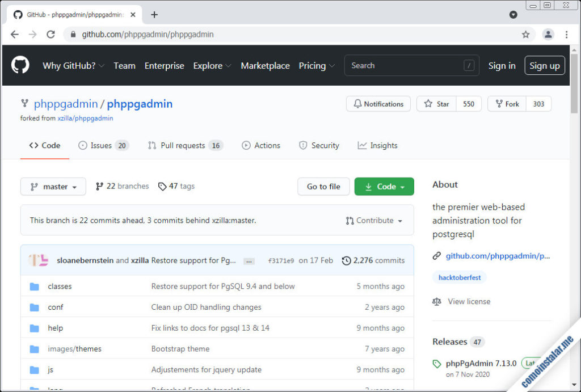Screen dimensions: 581x392
Task: Switch to the Actions tab
Action: 261,145
